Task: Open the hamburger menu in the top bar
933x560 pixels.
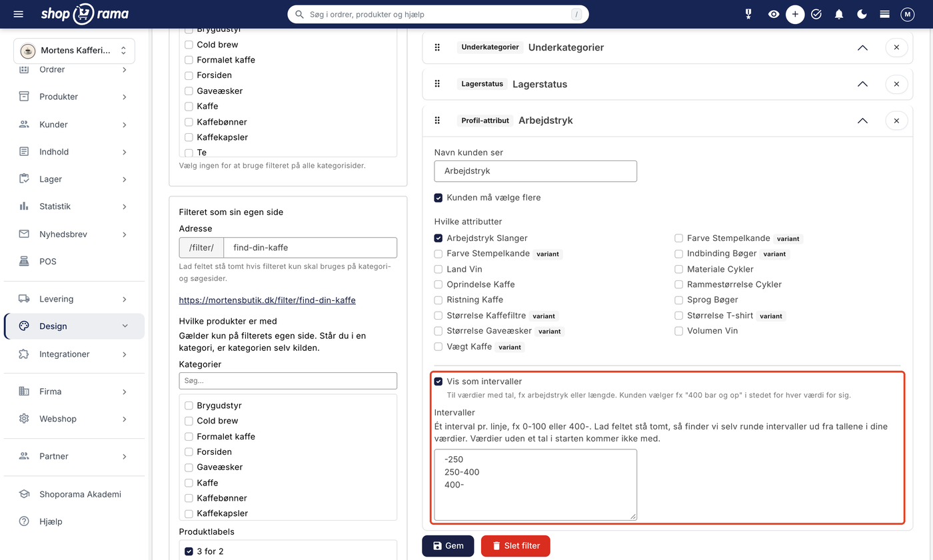Action: tap(18, 14)
